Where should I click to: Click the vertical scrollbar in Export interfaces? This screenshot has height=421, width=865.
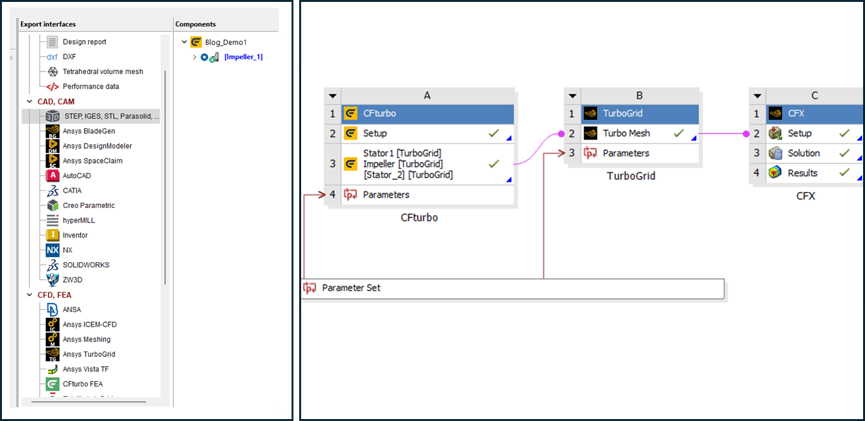coord(164,177)
